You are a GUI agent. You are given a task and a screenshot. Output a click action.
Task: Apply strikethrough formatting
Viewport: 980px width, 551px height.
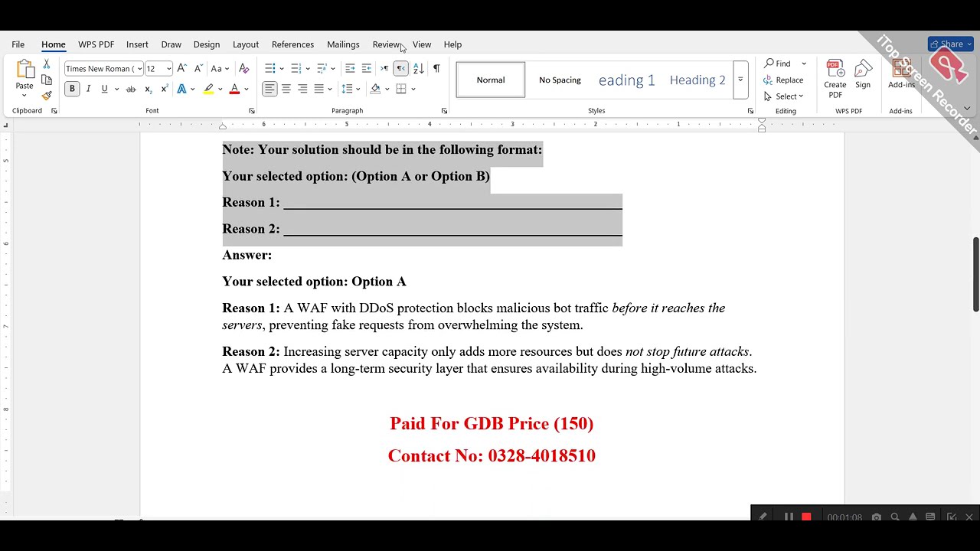tap(131, 89)
